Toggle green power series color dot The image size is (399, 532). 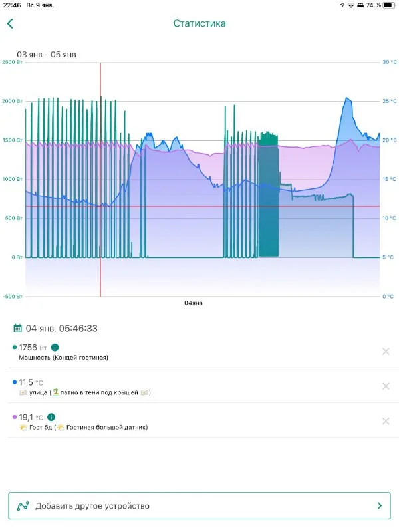pyautogui.click(x=15, y=347)
